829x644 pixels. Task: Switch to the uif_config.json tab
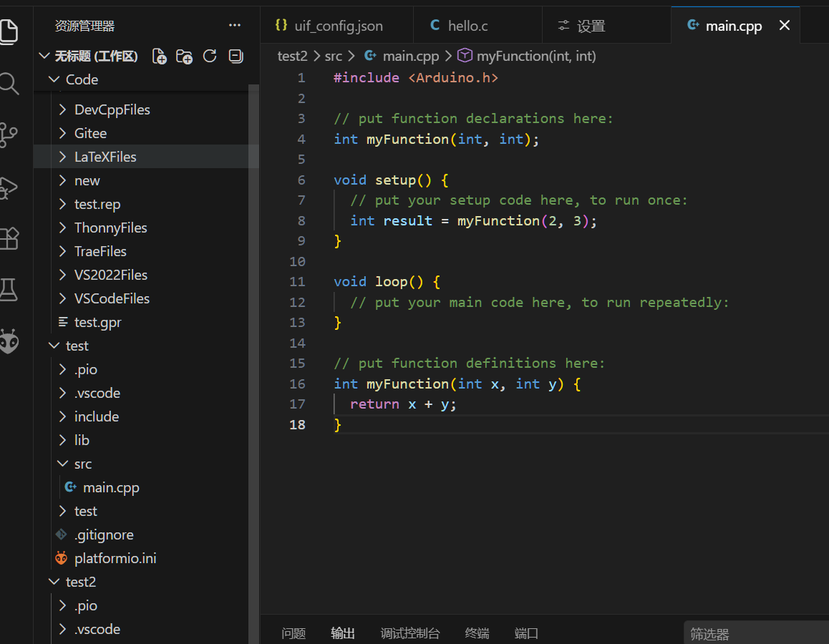pos(336,25)
